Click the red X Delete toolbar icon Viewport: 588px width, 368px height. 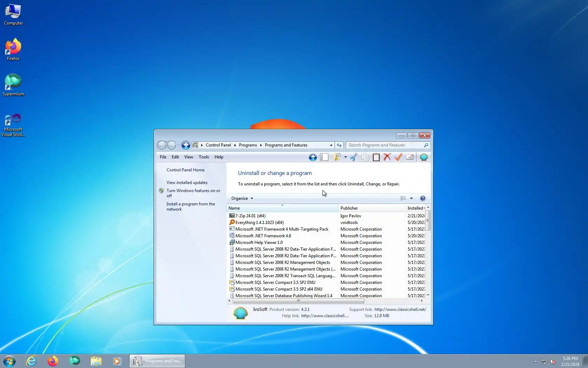click(x=387, y=157)
